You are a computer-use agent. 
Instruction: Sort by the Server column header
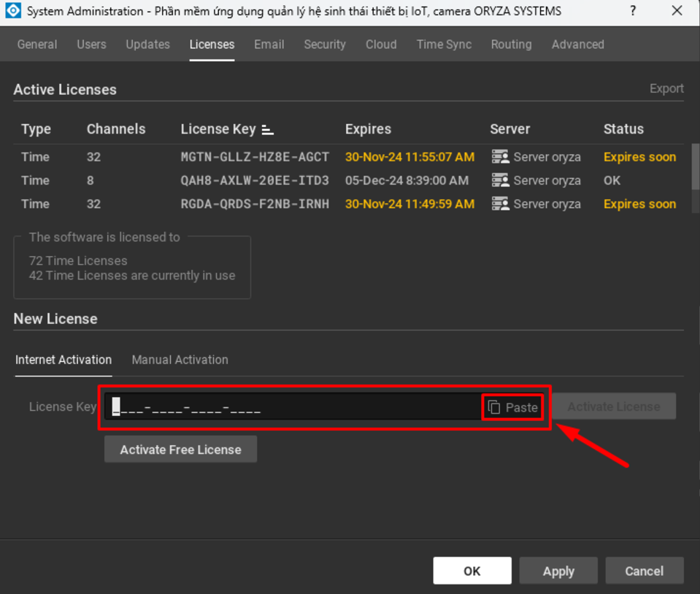(510, 129)
